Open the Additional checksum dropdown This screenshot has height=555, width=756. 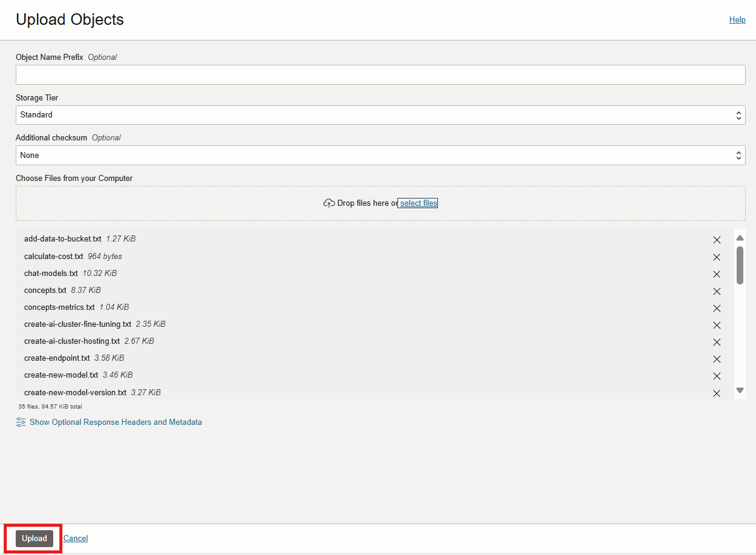click(x=380, y=156)
